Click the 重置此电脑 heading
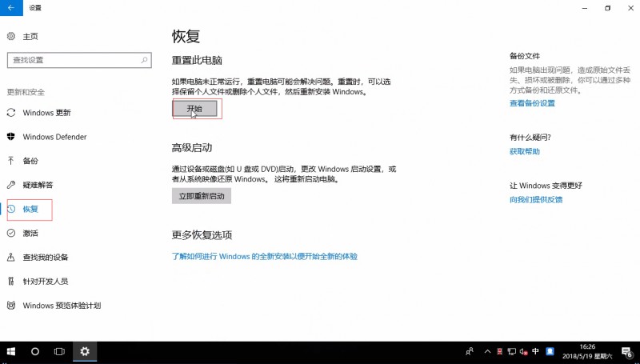This screenshot has height=364, width=640. [197, 60]
